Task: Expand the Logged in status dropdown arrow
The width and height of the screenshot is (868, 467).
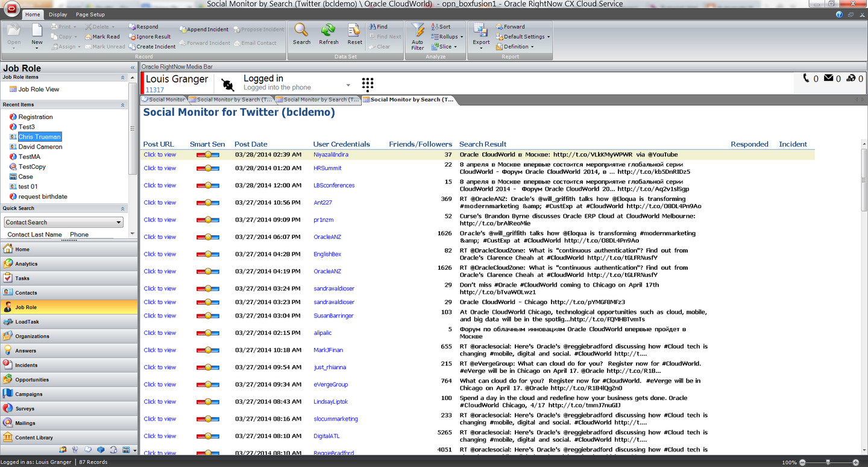Action: (348, 85)
